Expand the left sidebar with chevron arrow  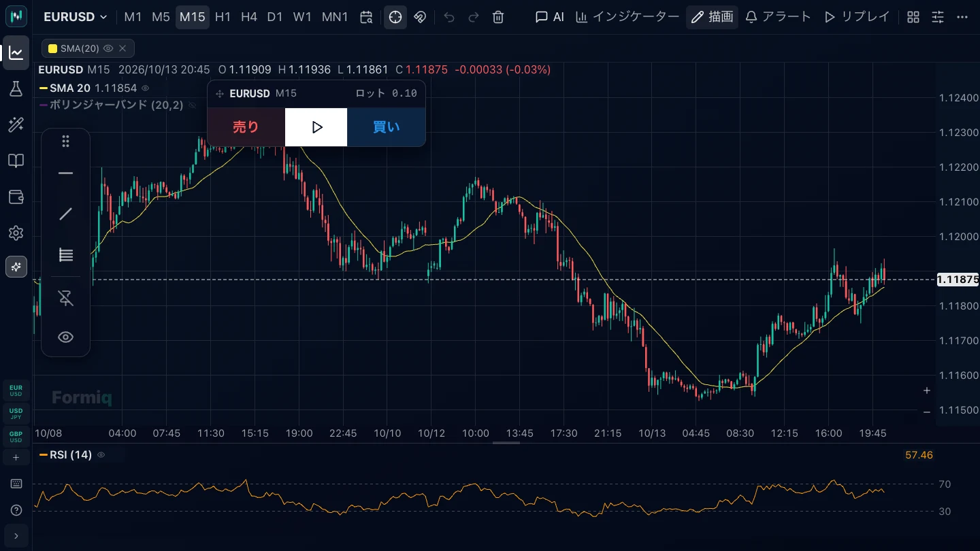coord(16,536)
